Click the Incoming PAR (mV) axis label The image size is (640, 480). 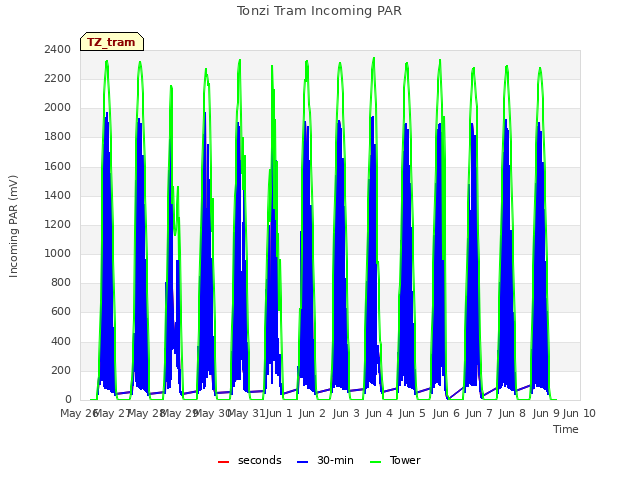coord(13,227)
